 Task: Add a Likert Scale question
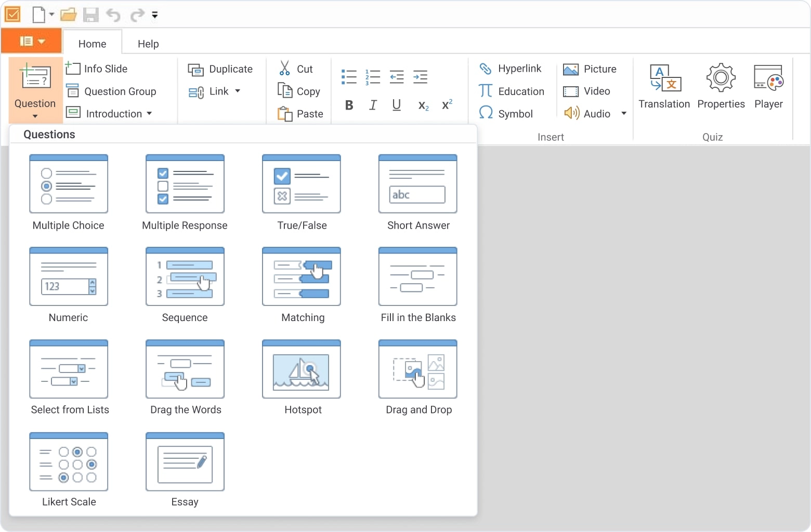coord(69,462)
